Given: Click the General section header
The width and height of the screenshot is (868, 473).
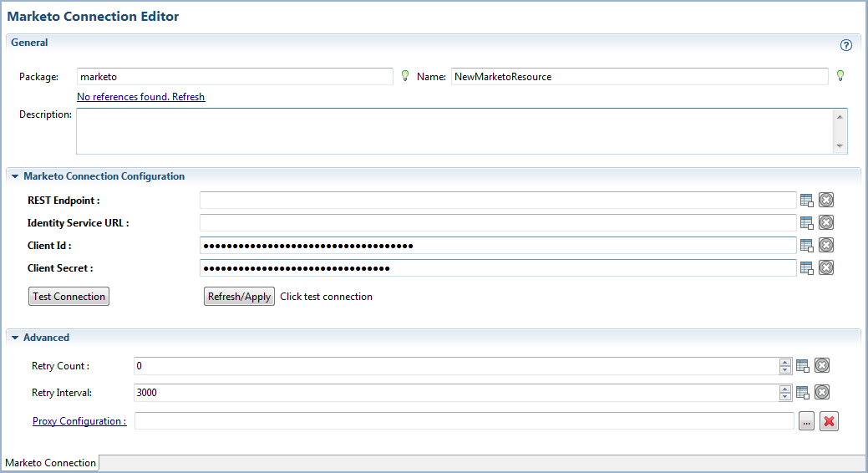Looking at the screenshot, I should [29, 43].
